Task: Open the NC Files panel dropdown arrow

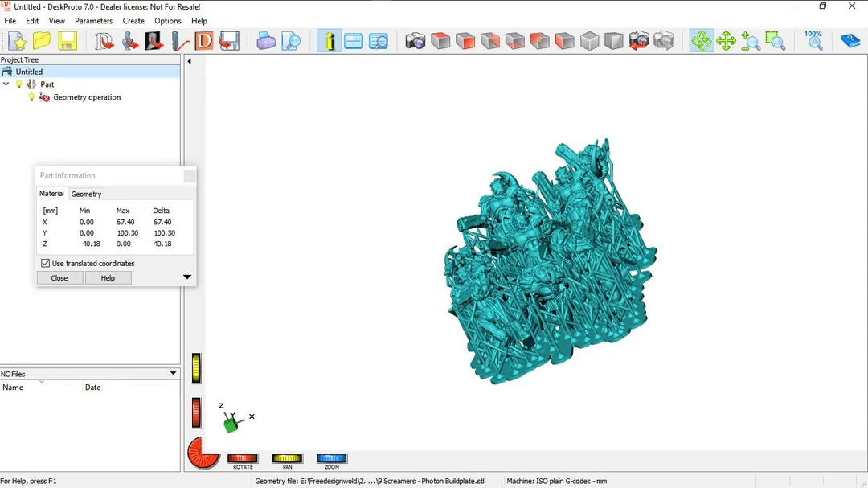Action: (173, 374)
